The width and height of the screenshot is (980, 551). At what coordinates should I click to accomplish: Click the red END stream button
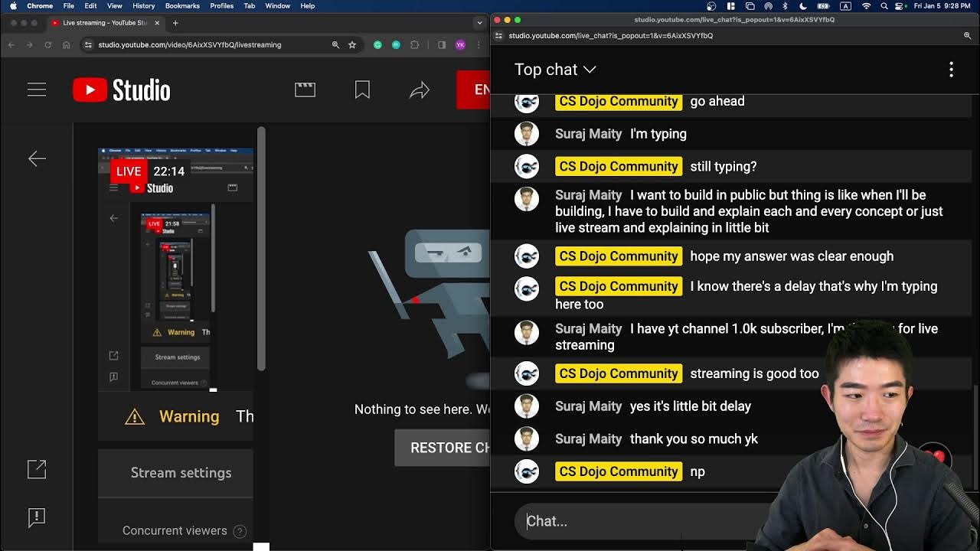tap(473, 90)
